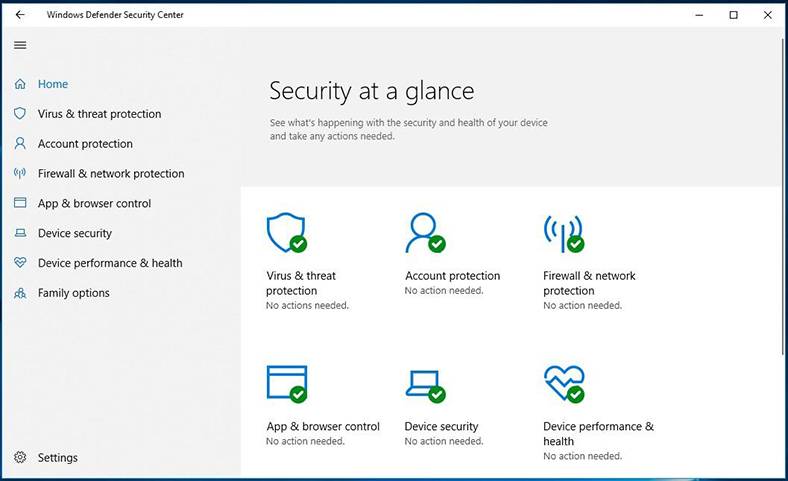The image size is (788, 481).
Task: Click the antenna icon for Firewall sidebar
Action: click(x=20, y=173)
